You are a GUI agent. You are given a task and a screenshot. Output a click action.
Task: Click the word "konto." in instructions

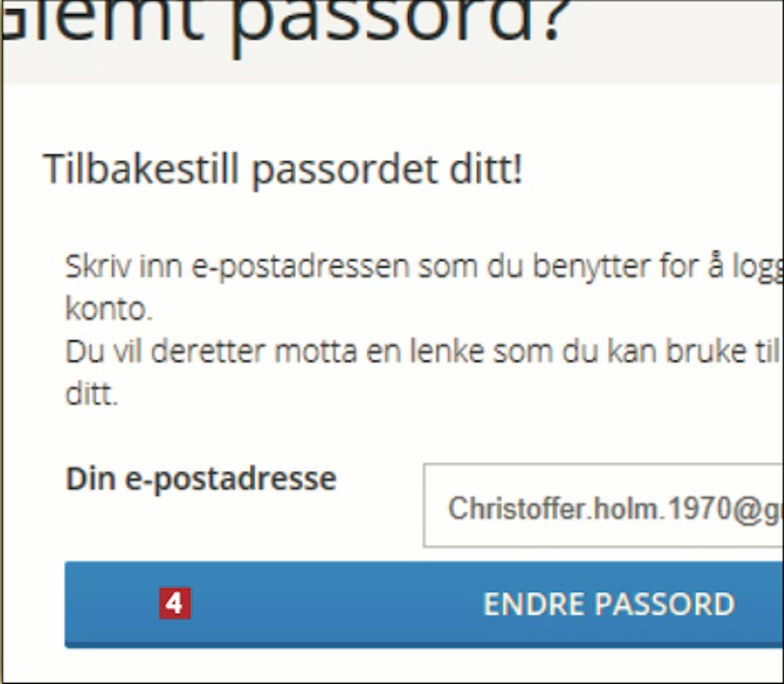click(x=108, y=309)
